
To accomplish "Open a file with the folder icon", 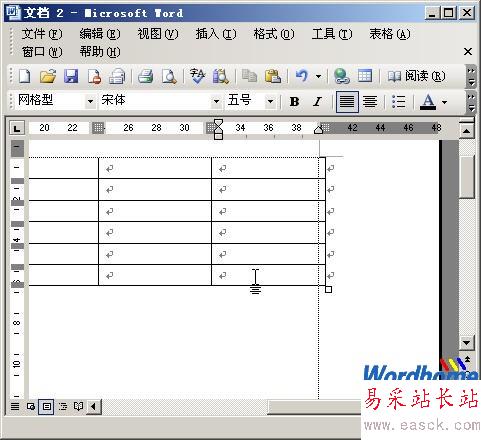I will pyautogui.click(x=48, y=76).
